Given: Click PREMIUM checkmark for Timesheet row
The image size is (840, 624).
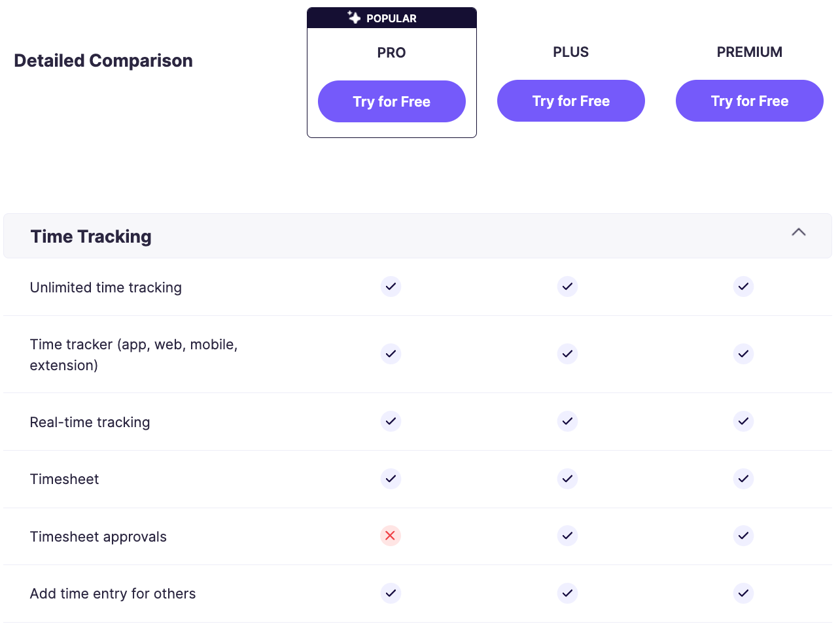Looking at the screenshot, I should pos(743,479).
